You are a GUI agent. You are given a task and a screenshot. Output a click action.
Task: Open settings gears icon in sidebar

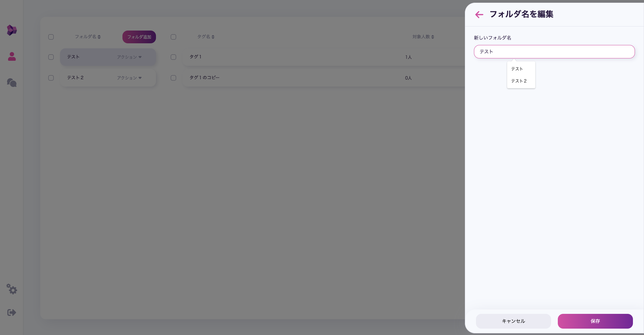(12, 289)
